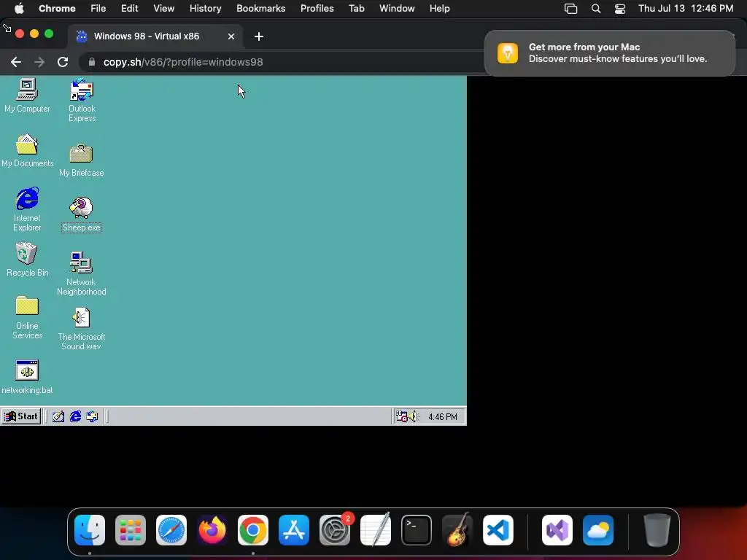Open the Help menu
This screenshot has width=747, height=560.
439,8
